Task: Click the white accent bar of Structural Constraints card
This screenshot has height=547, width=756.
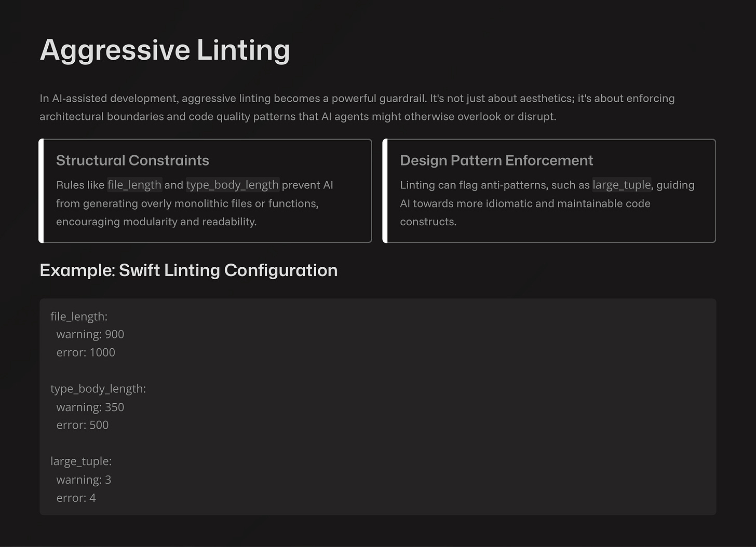Action: pos(41,190)
